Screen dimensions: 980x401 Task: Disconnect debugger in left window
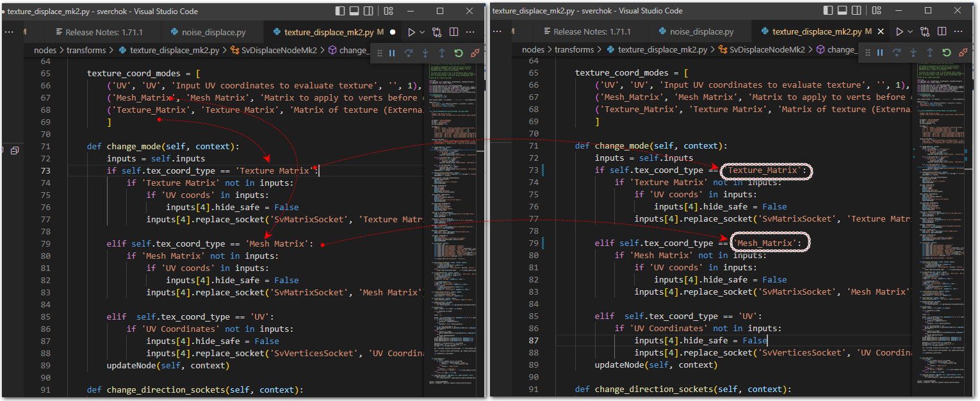[x=475, y=53]
